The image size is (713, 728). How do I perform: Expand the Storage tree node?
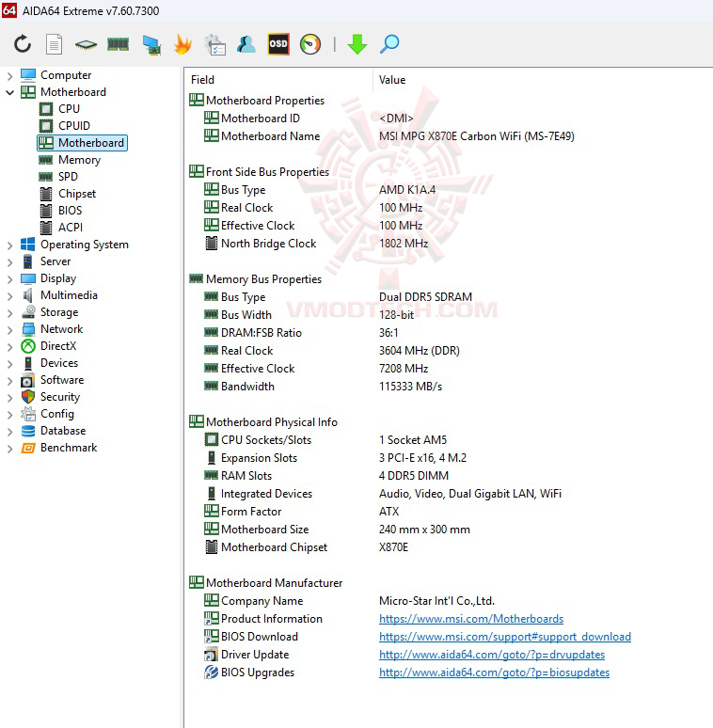click(9, 313)
